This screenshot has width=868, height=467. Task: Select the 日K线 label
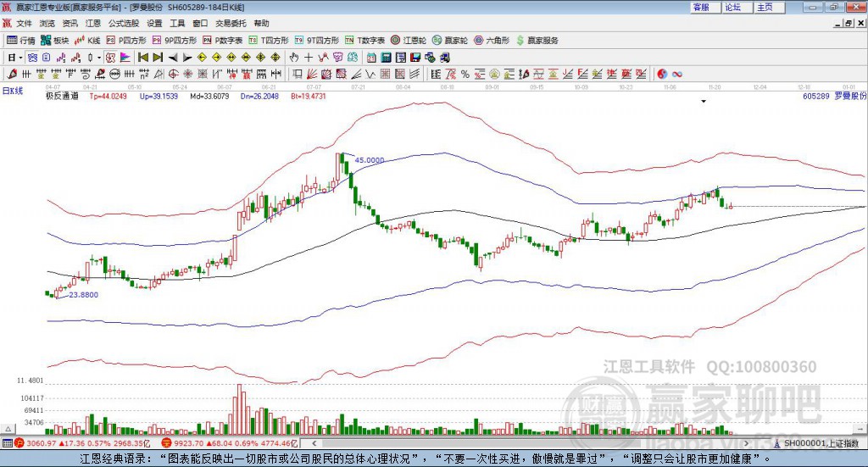[x=13, y=92]
